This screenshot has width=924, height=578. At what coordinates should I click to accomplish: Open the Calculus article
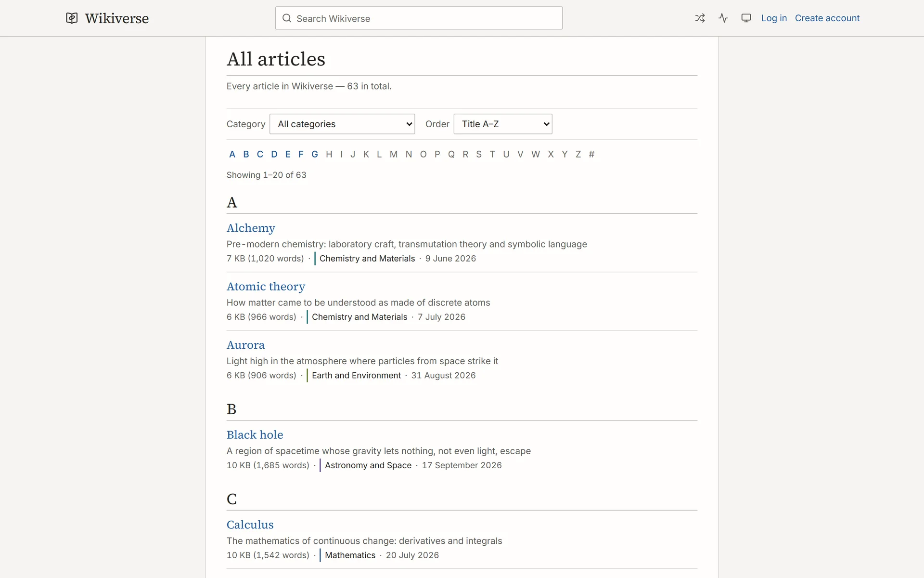[x=250, y=525]
